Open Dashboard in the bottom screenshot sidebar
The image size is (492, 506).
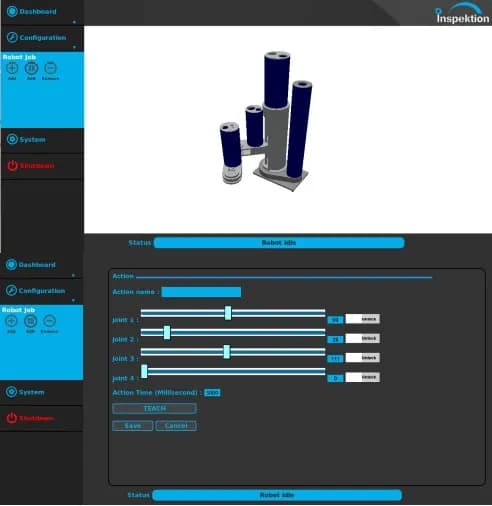pyautogui.click(x=31, y=265)
